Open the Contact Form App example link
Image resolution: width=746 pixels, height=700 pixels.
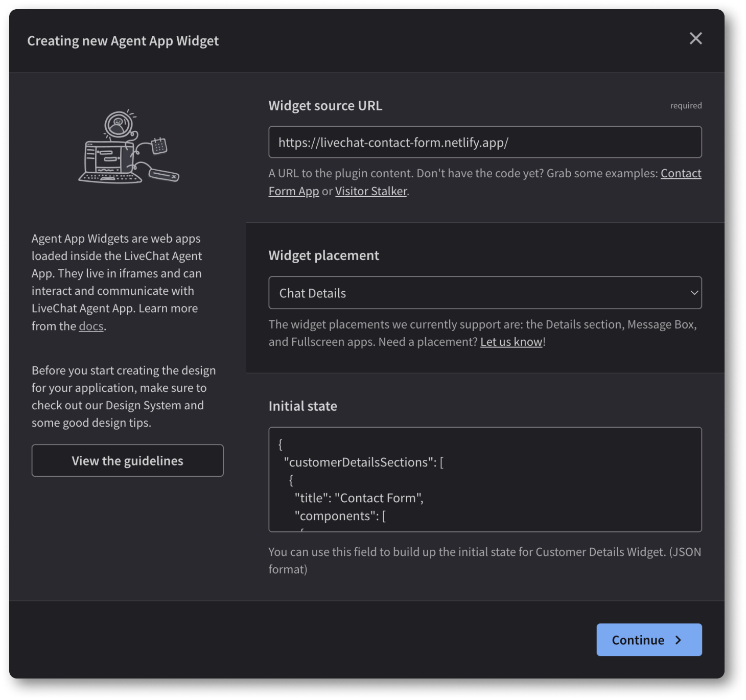(681, 173)
